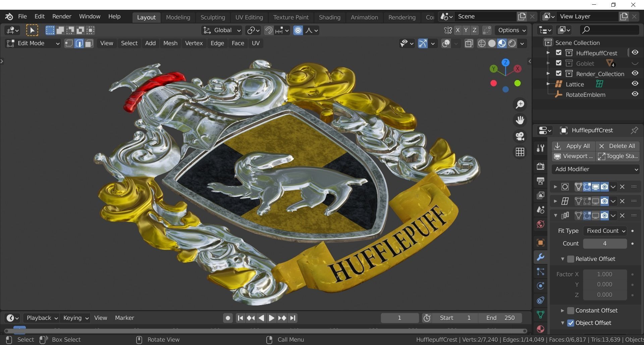This screenshot has height=345, width=644.
Task: Click the Select Box tool icon
Action: (32, 30)
